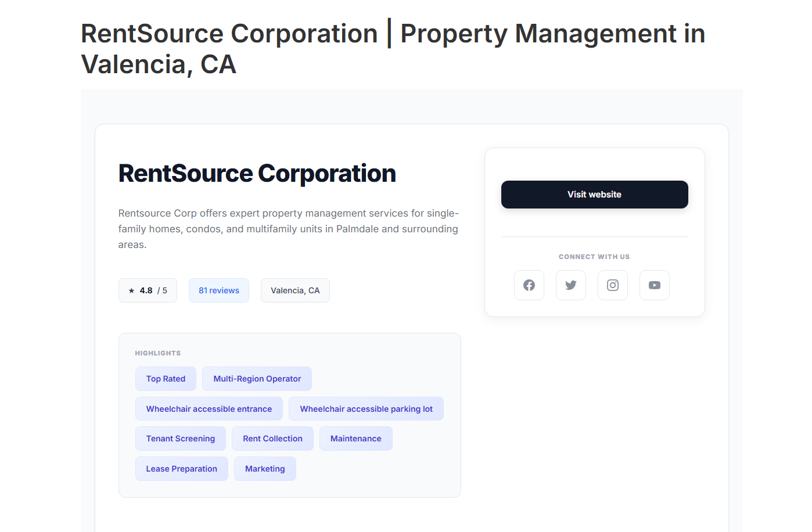
Task: Select the Wheelchair accessible entrance tag
Action: pos(209,408)
